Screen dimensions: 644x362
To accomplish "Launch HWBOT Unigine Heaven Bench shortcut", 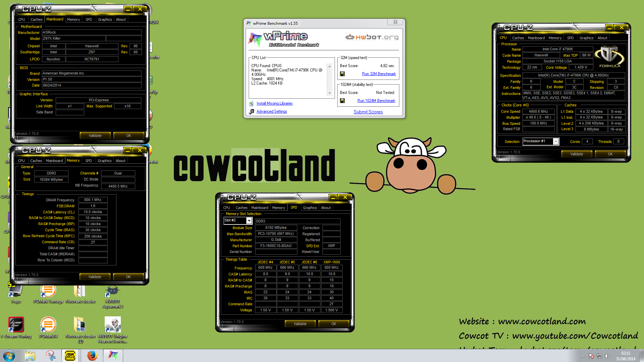I will 112,330.
